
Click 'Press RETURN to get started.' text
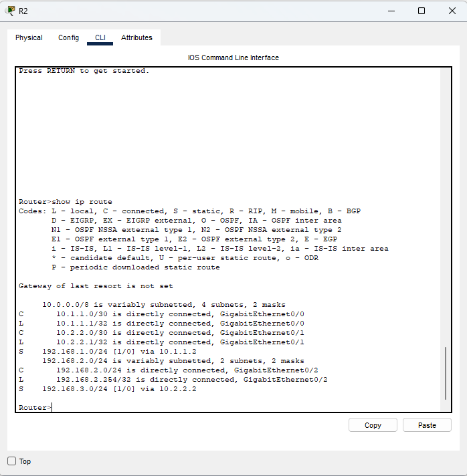click(84, 71)
